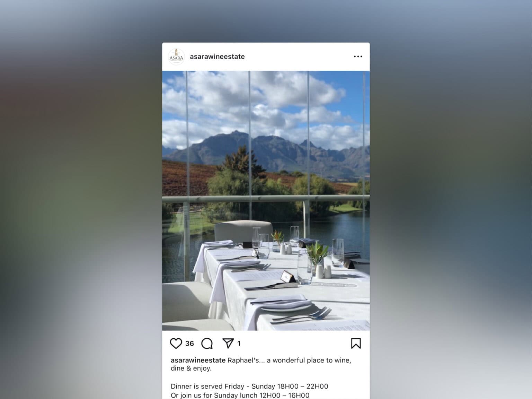Save the post with the bookmark icon
Viewport: 532px width, 399px height.
(356, 344)
